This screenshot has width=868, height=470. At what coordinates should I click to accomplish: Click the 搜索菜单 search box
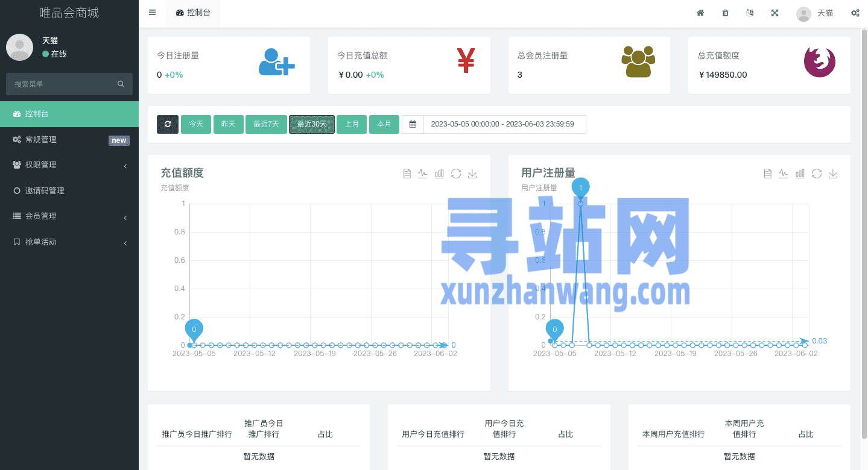(63, 84)
